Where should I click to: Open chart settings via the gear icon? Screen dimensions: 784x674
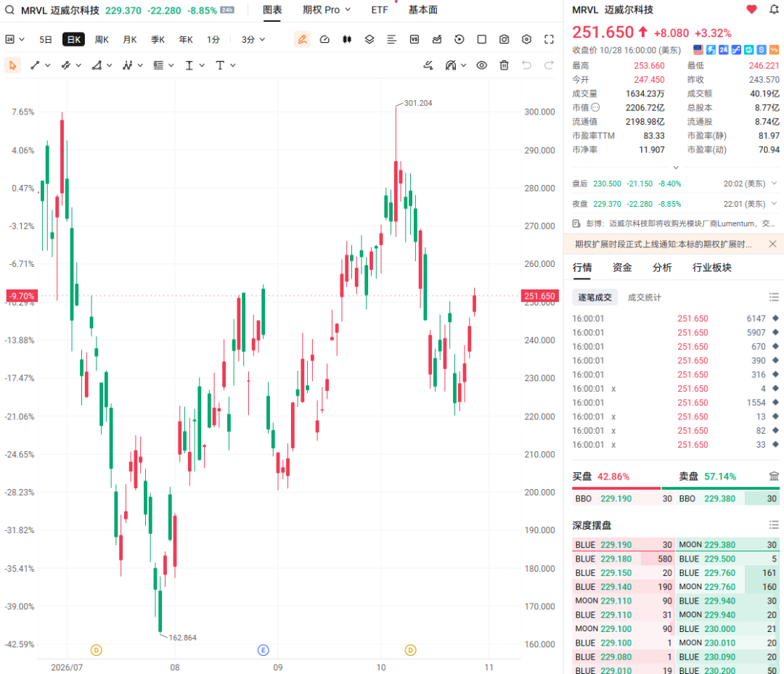526,39
